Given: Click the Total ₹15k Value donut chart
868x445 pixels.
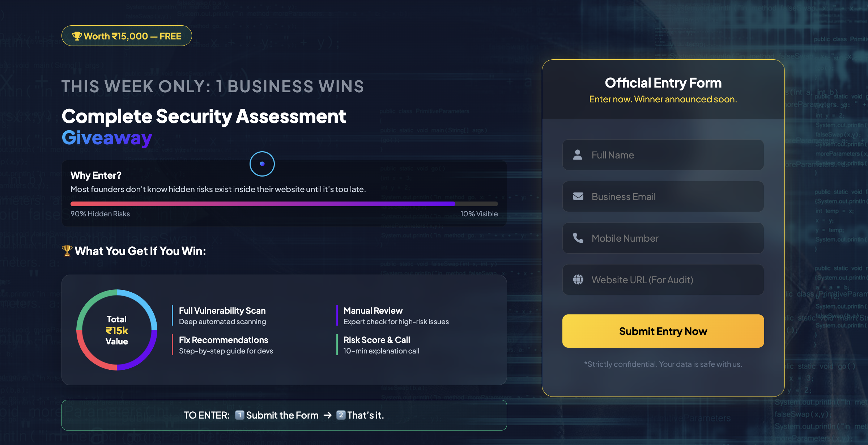Looking at the screenshot, I should tap(117, 330).
